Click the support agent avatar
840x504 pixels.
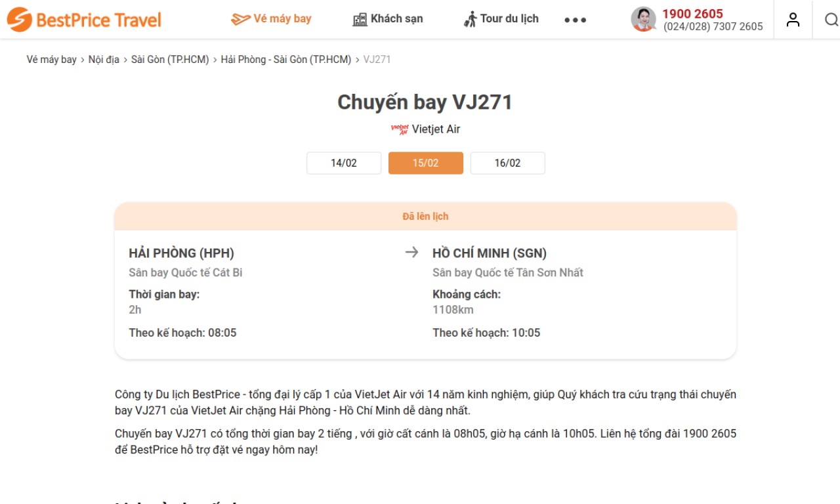click(x=643, y=20)
